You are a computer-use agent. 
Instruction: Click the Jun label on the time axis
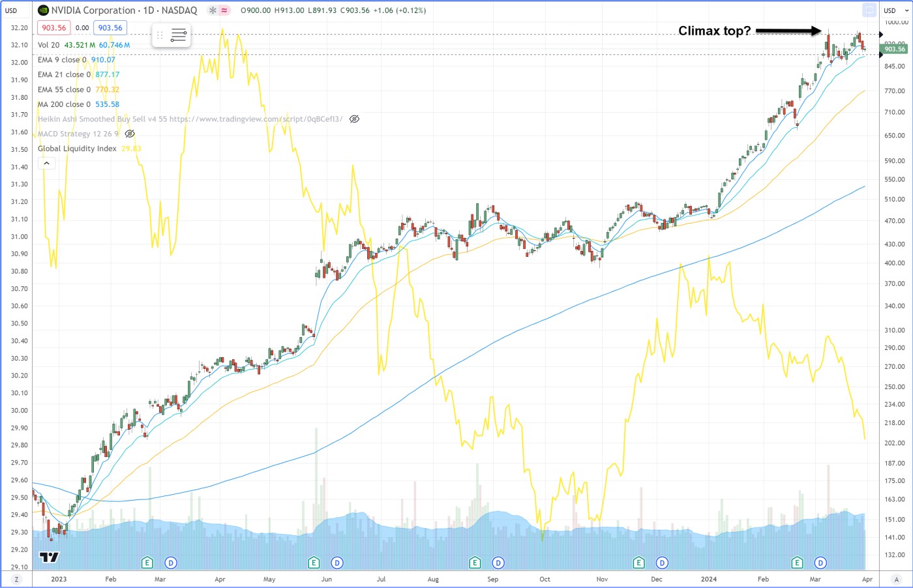tap(326, 579)
